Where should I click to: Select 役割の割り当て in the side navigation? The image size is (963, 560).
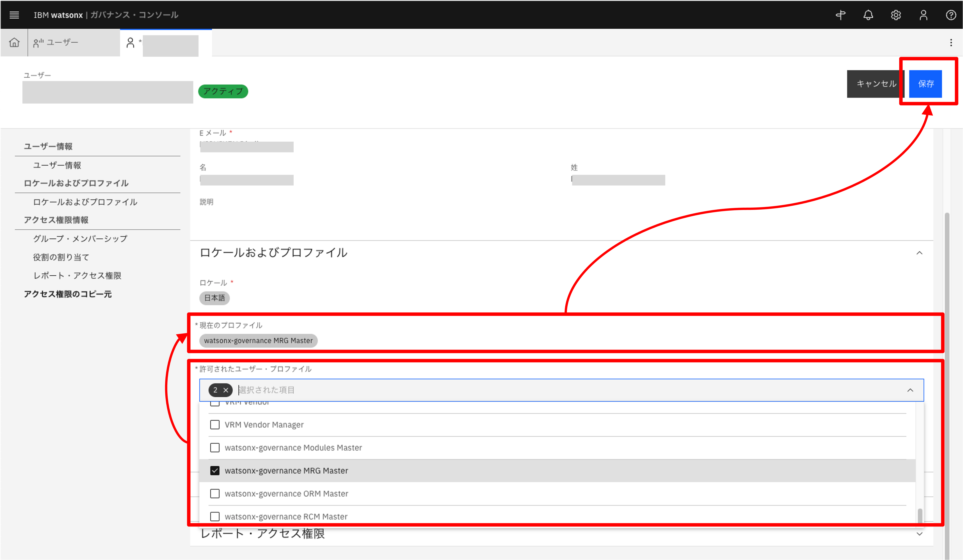pos(61,257)
